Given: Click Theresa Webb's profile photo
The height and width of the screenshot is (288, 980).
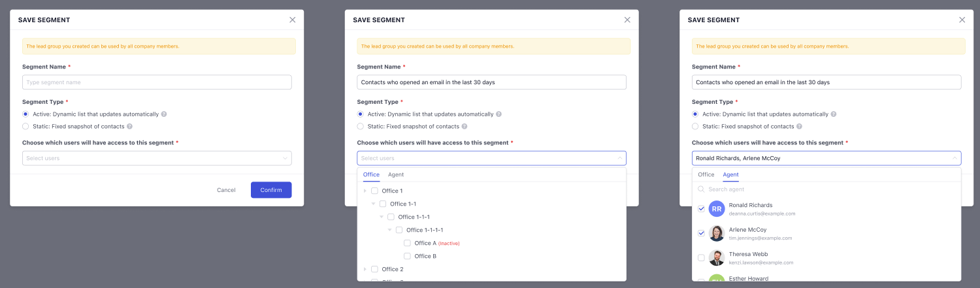Looking at the screenshot, I should coord(717,258).
